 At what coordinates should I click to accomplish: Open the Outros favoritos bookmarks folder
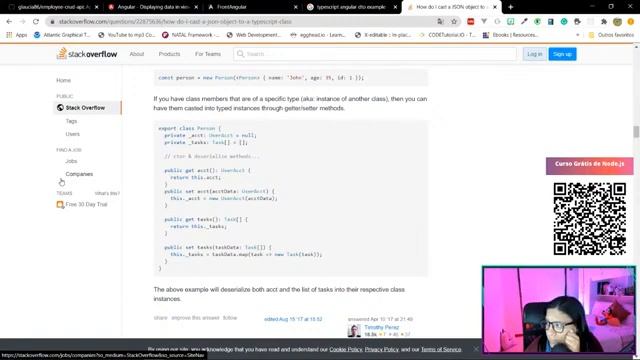[611, 35]
